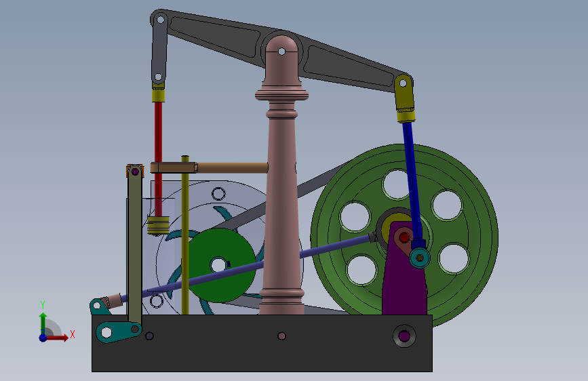Select the teal rod-end bearing on the crank

tap(420, 258)
